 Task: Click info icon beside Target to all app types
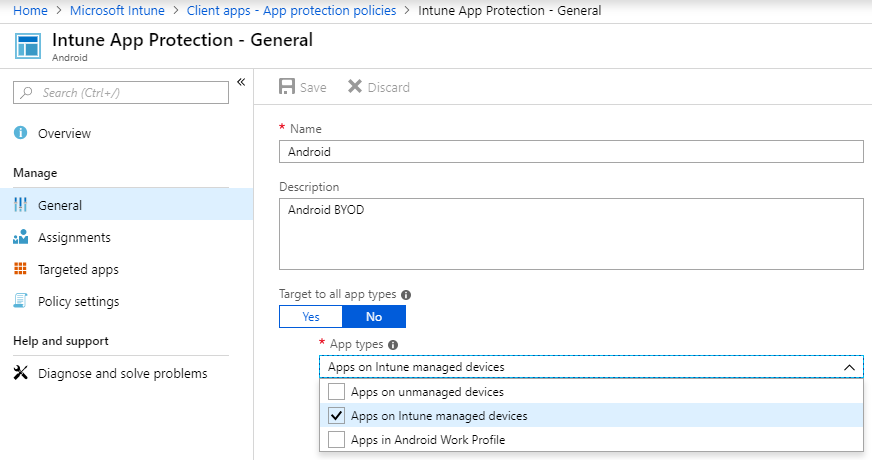pyautogui.click(x=406, y=295)
